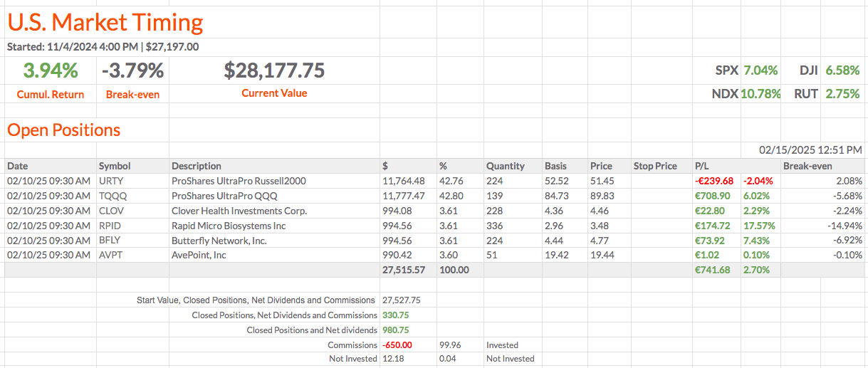Image resolution: width=868 pixels, height=368 pixels.
Task: Click the -3.79% break-even figure
Action: (x=132, y=70)
